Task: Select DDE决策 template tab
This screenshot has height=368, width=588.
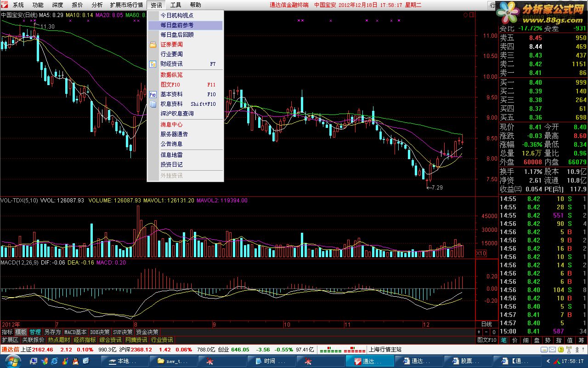Action: click(100, 332)
